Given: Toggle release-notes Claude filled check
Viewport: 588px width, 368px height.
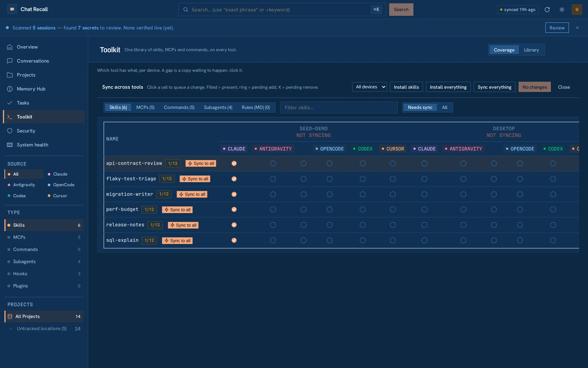Looking at the screenshot, I should pos(234,225).
